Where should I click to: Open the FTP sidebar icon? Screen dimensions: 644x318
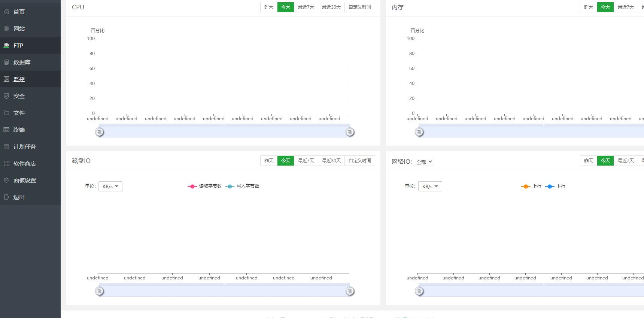(6, 45)
